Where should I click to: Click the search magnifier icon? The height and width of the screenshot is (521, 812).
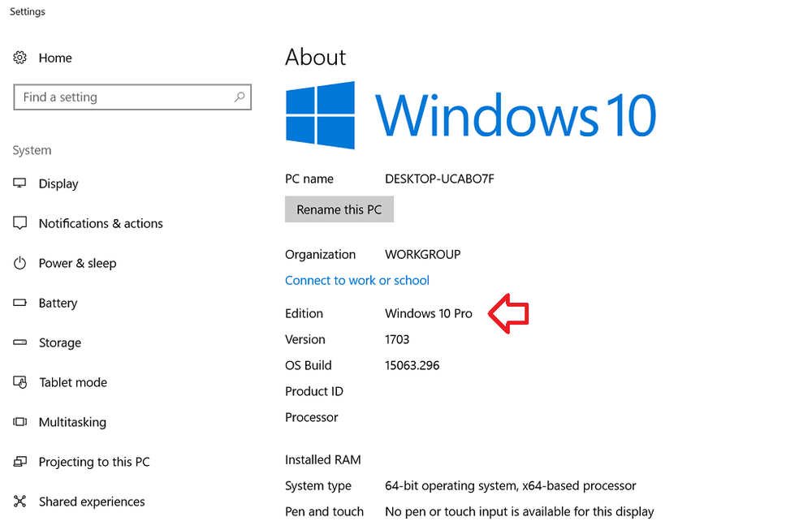tap(240, 97)
